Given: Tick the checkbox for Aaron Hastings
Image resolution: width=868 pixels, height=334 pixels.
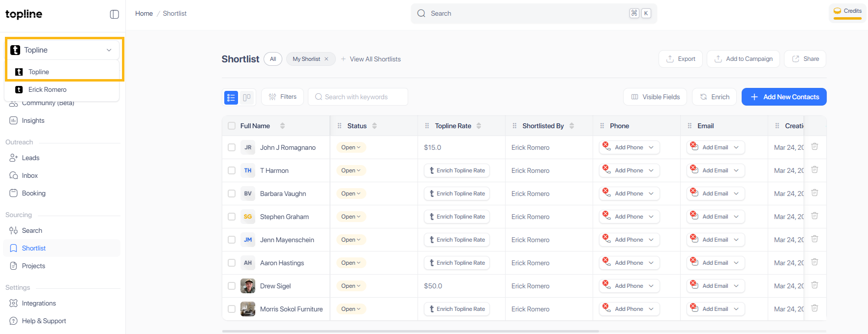Looking at the screenshot, I should pyautogui.click(x=232, y=263).
